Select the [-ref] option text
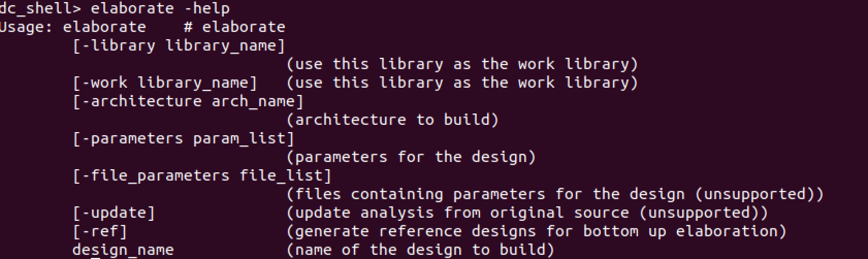The image size is (868, 259). tap(100, 232)
